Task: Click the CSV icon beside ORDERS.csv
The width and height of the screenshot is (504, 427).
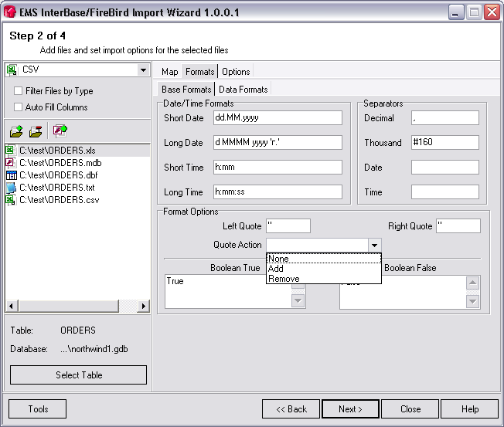Action: coord(11,200)
